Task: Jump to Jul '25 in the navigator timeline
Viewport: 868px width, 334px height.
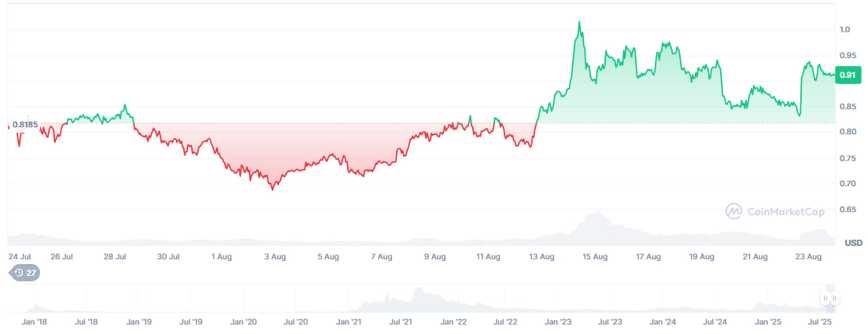Action: pyautogui.click(x=821, y=322)
